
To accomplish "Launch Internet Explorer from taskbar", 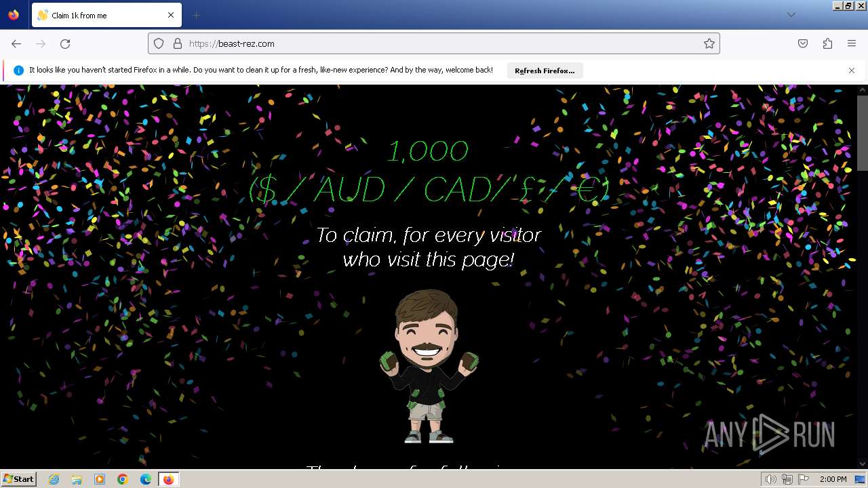I will point(54,479).
